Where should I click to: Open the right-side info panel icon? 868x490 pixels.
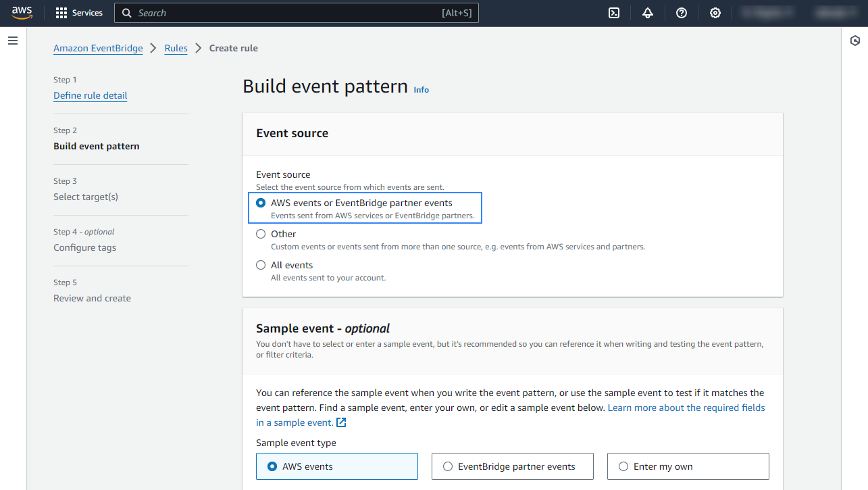(x=854, y=41)
